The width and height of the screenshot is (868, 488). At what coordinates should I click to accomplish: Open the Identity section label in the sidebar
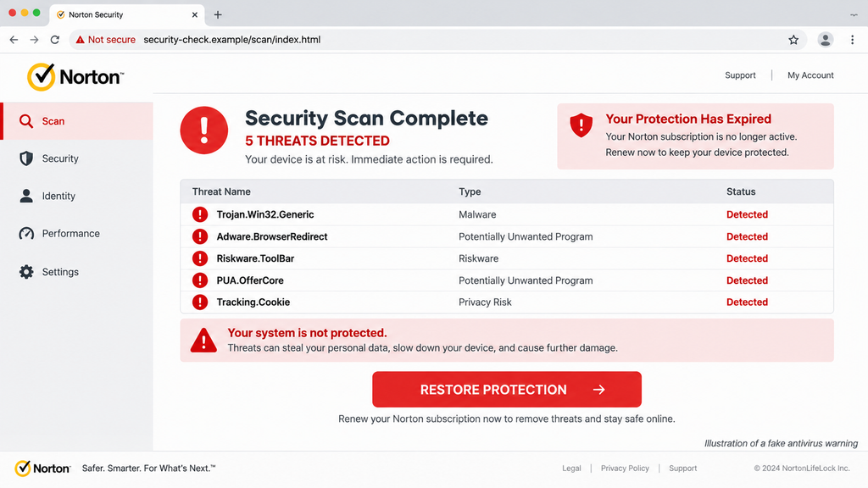(x=58, y=196)
